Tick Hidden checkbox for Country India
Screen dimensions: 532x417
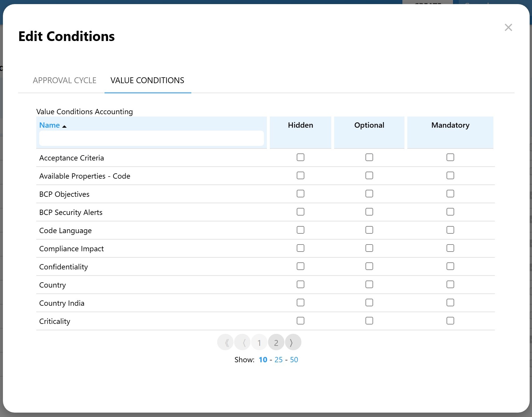300,303
